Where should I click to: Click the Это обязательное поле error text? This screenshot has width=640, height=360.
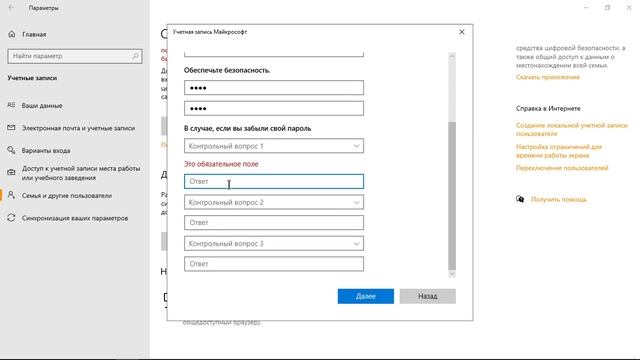coord(221,164)
